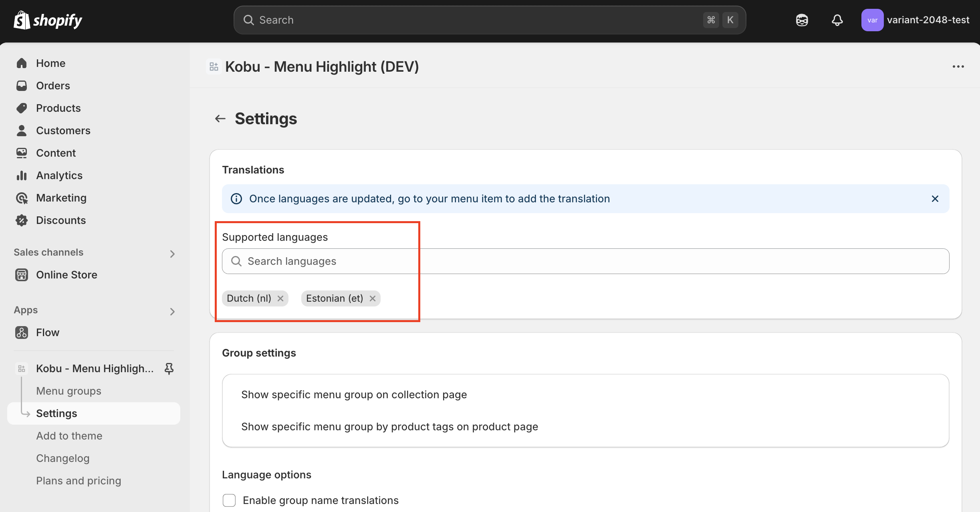Remove the Dutch (nl) language tag

point(280,298)
